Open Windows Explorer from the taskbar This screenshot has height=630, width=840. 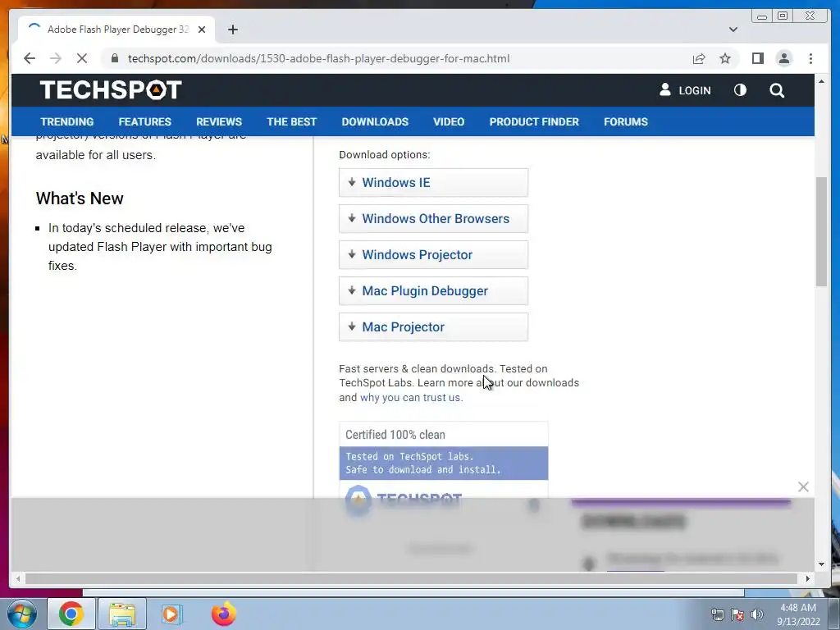122,614
